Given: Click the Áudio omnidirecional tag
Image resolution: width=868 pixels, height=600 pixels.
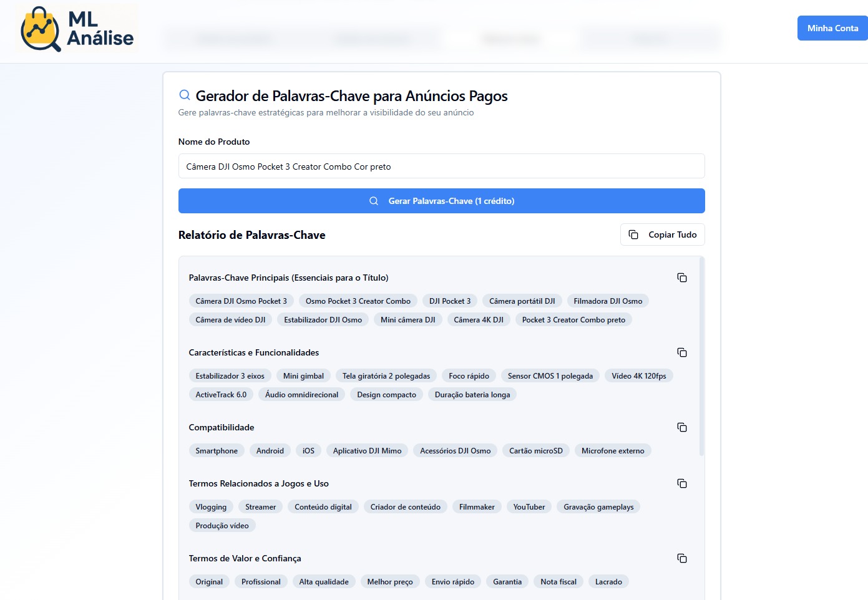Looking at the screenshot, I should (x=301, y=395).
